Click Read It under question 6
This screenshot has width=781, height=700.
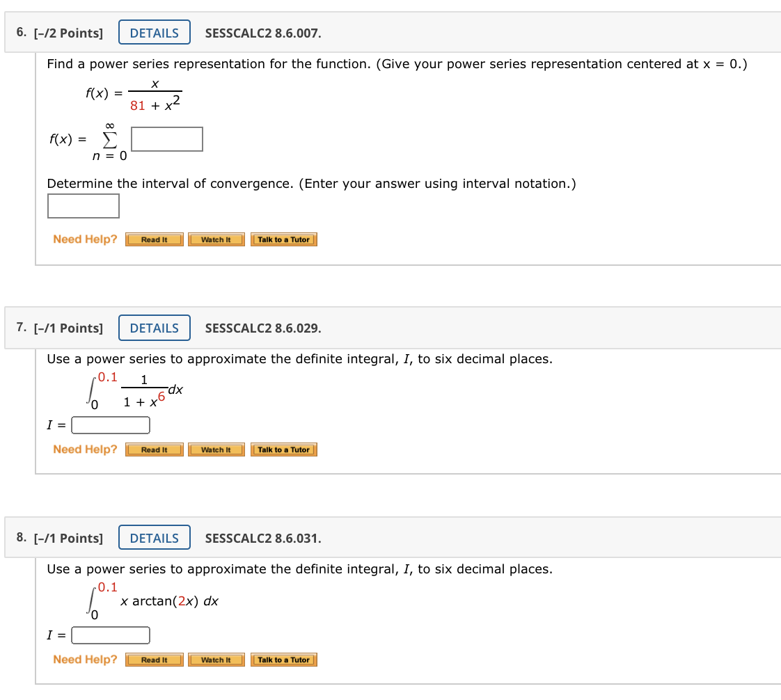coord(155,239)
